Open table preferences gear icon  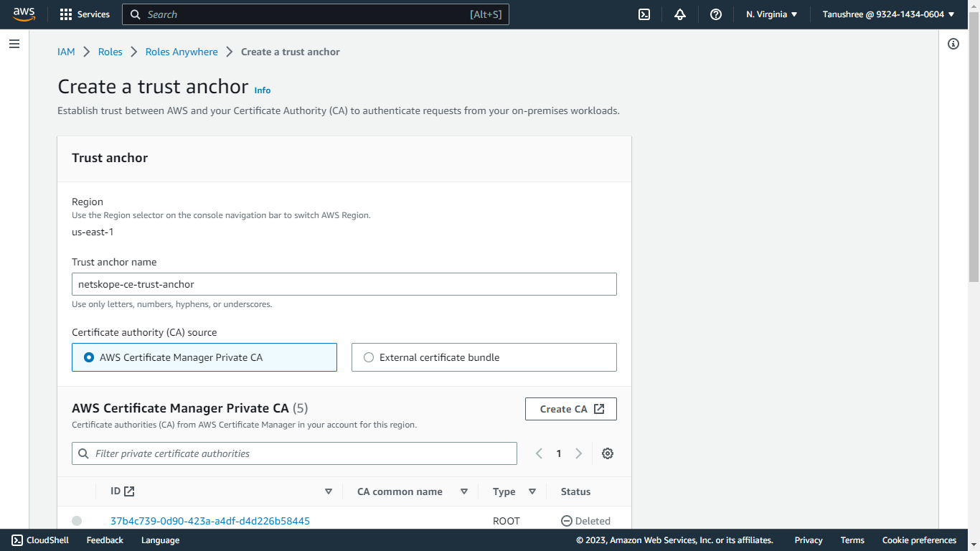tap(608, 453)
